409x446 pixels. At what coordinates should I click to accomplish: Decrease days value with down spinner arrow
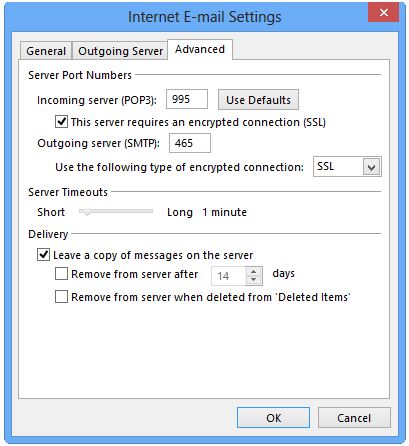pos(253,280)
